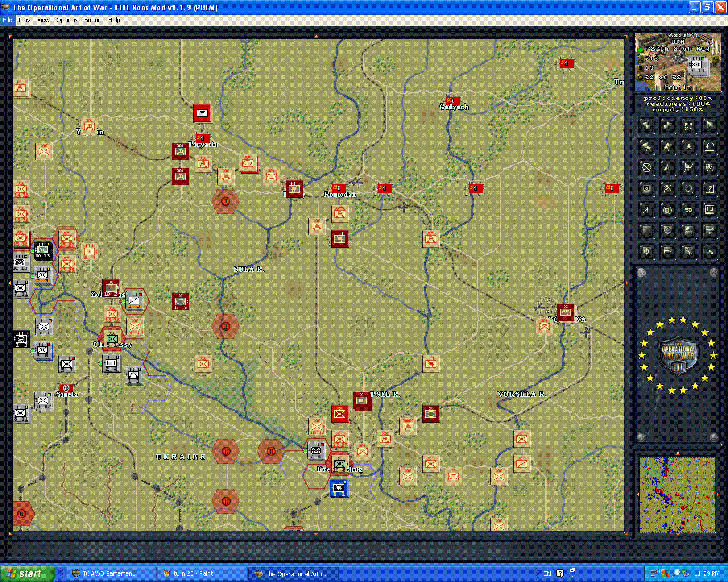The width and height of the screenshot is (728, 582).
Task: Click the UKRAINE map label
Action: click(181, 456)
